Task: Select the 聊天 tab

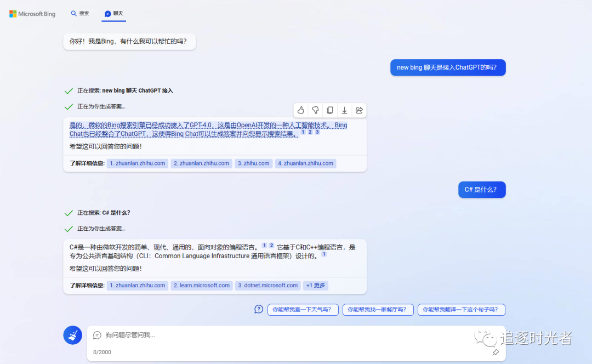Action: (113, 14)
